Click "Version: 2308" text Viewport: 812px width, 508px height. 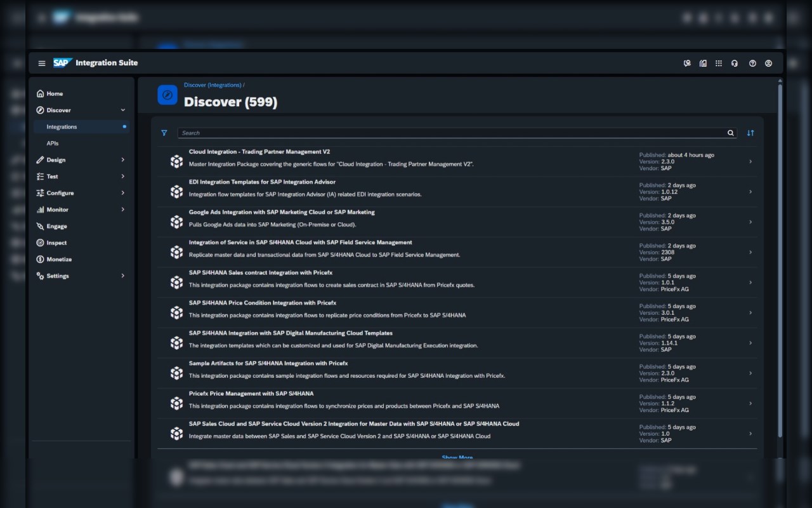coord(657,253)
